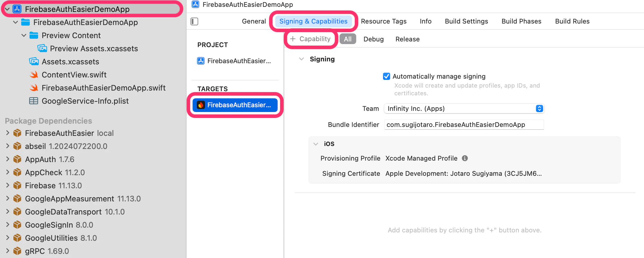Viewport: 644px width, 258px height.
Task: Click the Assets.xcassets catalog icon
Action: [x=34, y=61]
